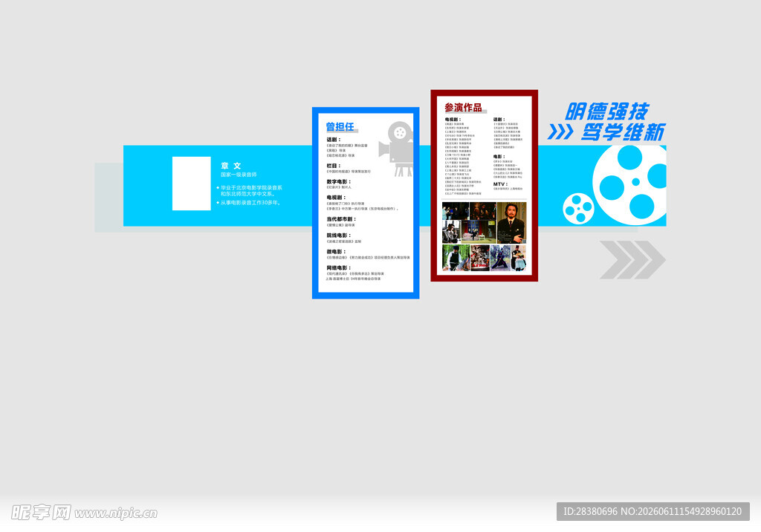
Task: Open the man on bicycle photo
Action: (x=456, y=258)
